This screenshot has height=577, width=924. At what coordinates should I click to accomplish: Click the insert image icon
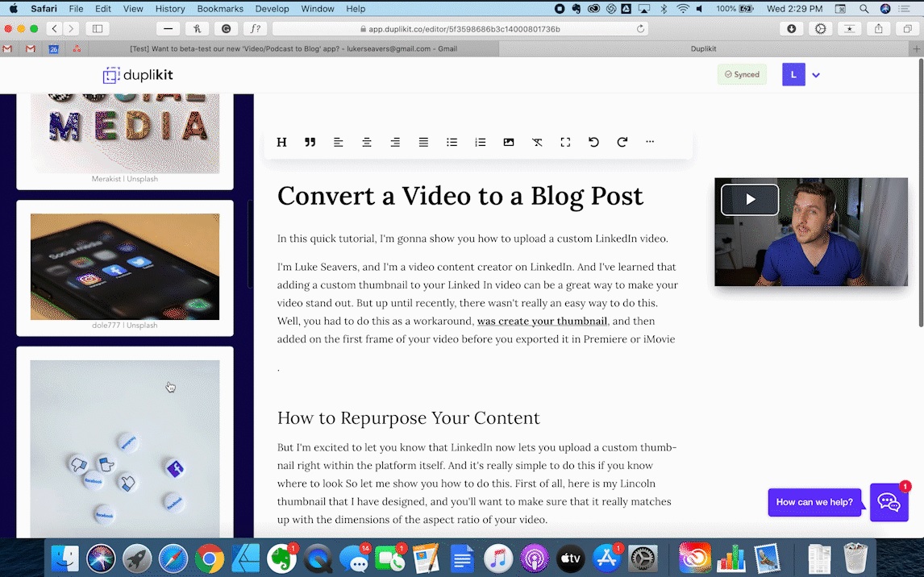[509, 143]
